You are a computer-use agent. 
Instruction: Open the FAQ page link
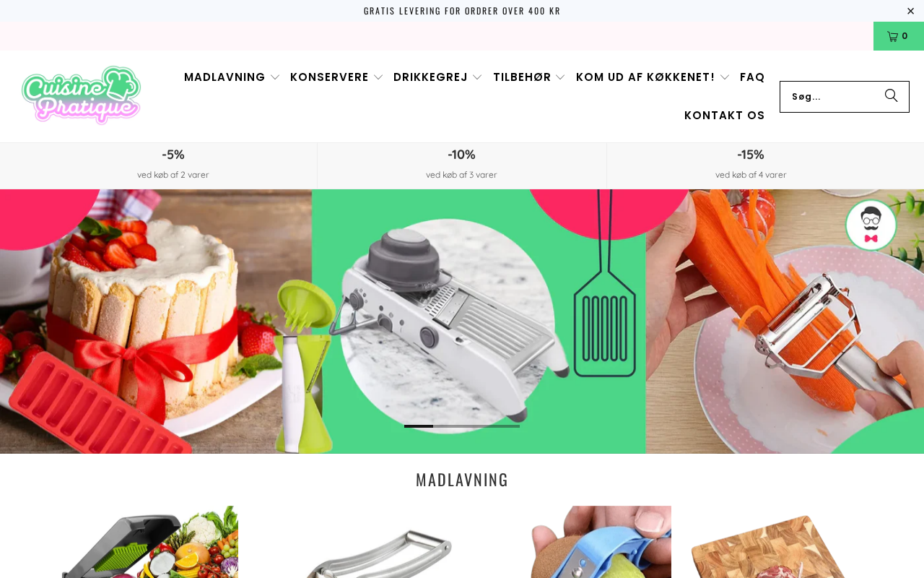coord(752,77)
